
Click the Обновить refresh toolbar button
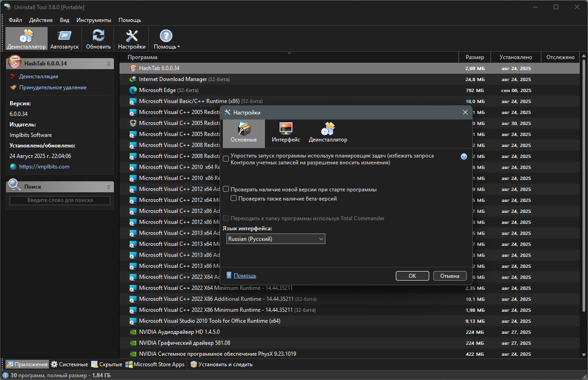coord(98,39)
